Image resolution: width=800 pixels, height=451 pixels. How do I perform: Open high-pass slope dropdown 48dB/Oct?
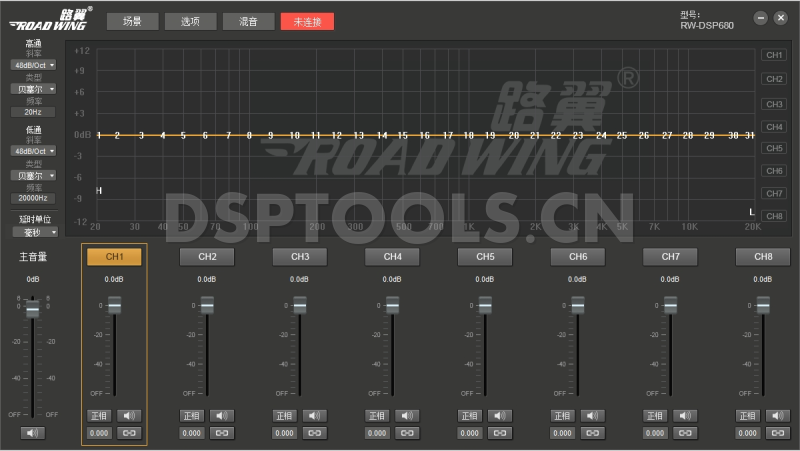tap(33, 65)
